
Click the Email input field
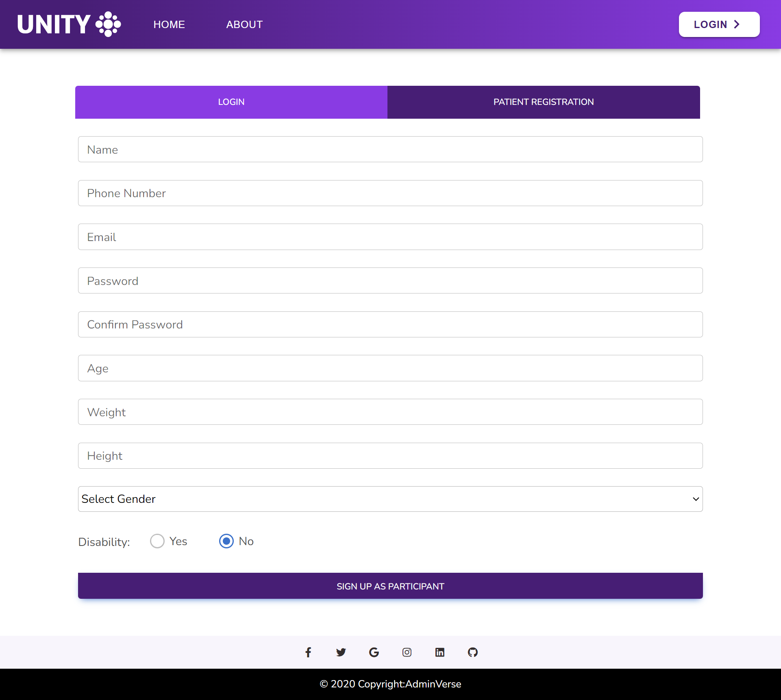[x=390, y=237]
